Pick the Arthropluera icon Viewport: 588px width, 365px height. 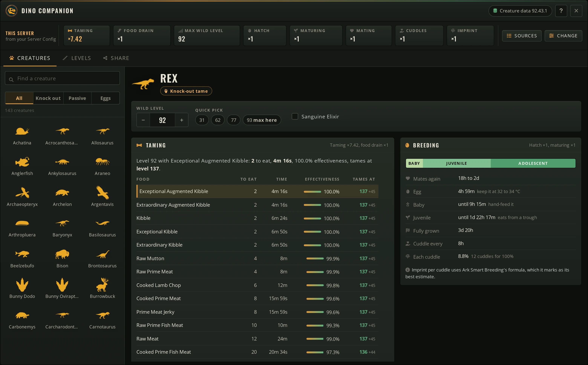22,223
